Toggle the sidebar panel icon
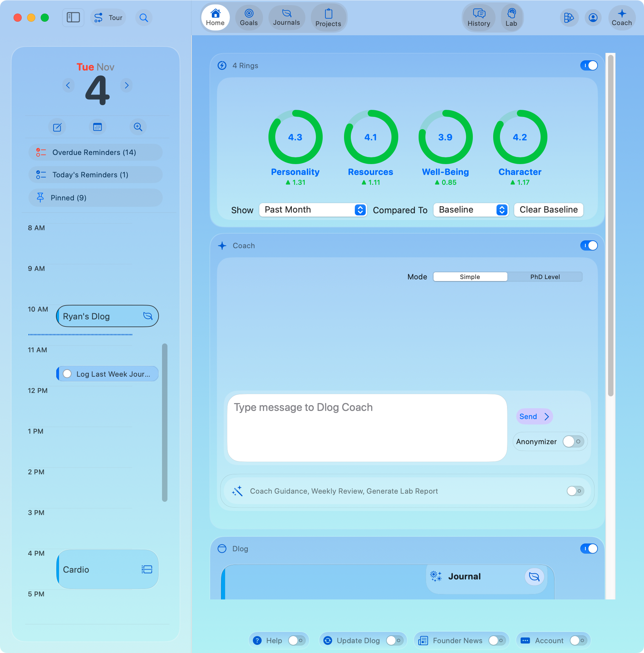 [73, 17]
